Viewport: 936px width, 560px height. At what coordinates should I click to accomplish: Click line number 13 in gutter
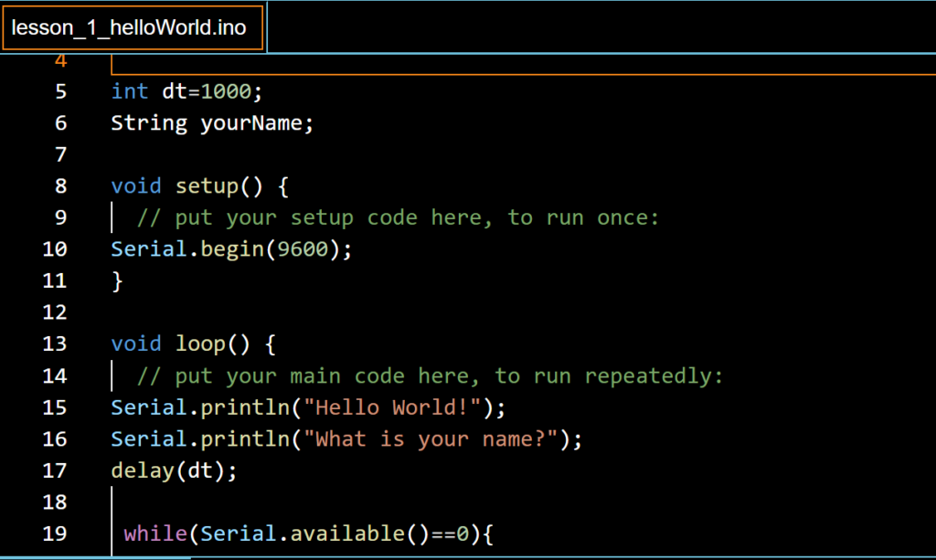(x=55, y=344)
